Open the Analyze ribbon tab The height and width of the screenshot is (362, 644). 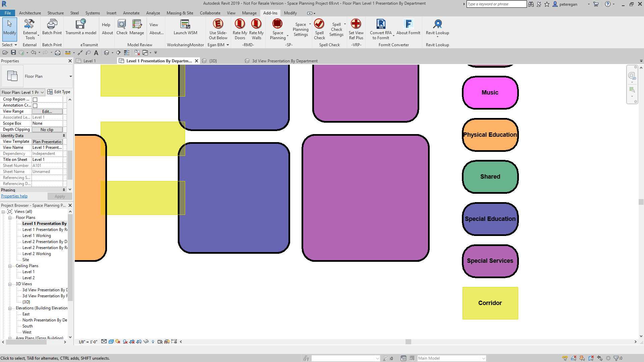pos(153,13)
